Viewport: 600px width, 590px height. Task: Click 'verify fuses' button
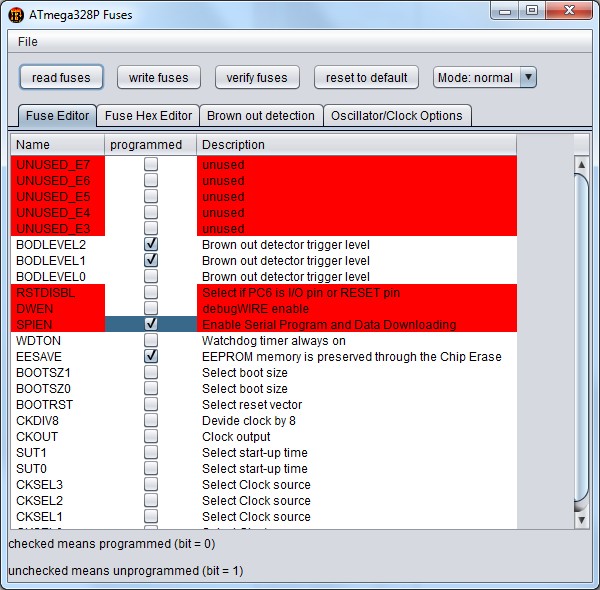257,77
